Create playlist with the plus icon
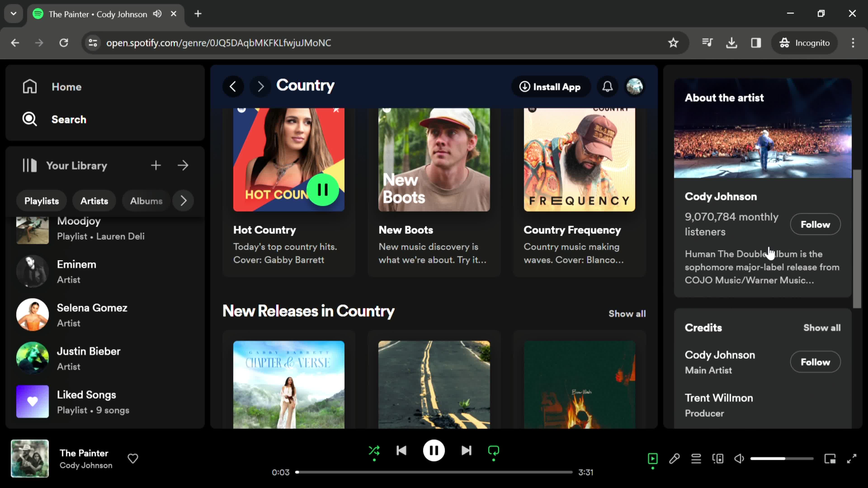868x488 pixels. point(156,165)
